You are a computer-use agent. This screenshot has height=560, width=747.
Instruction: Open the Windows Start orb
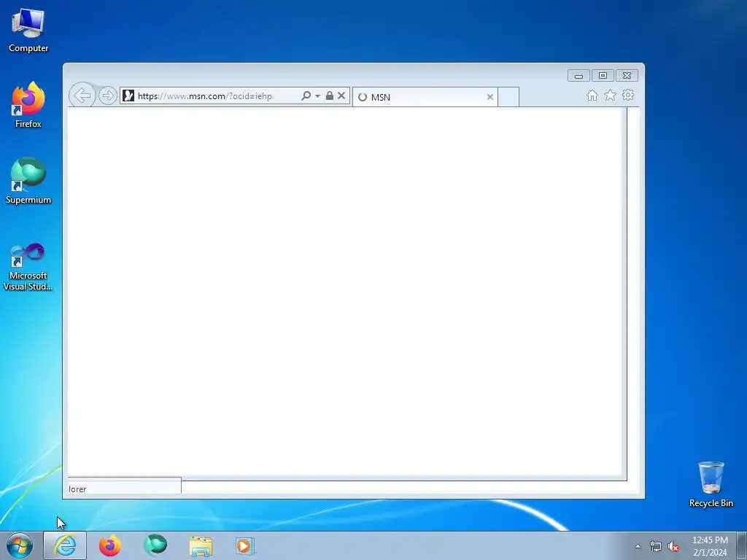point(19,545)
